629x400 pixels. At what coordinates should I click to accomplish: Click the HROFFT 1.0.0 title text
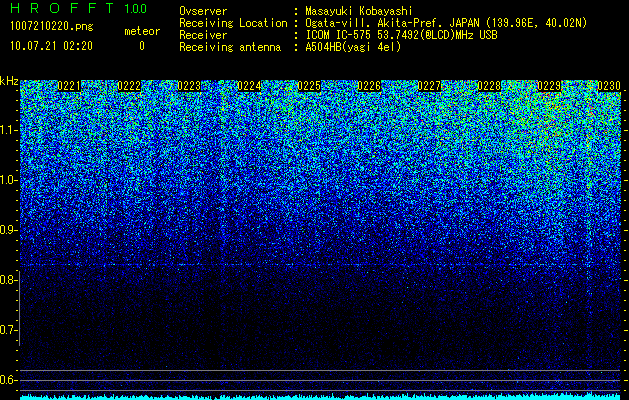coord(78,8)
